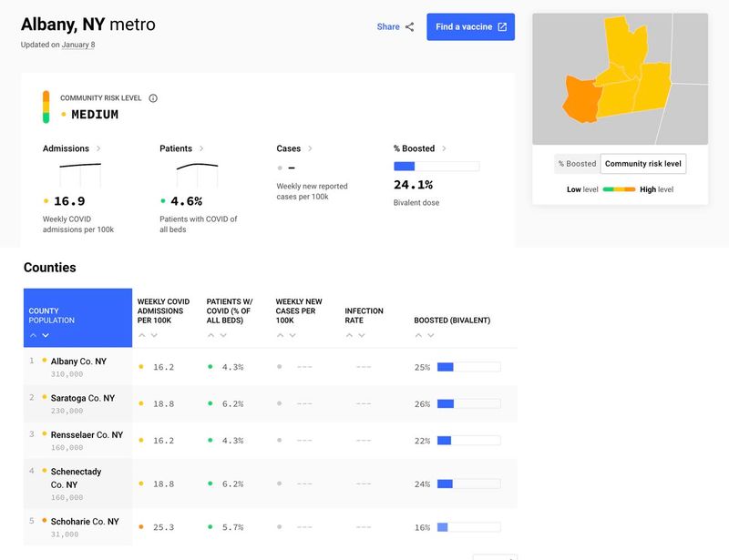Click metro boosted value 24.1%

(413, 185)
